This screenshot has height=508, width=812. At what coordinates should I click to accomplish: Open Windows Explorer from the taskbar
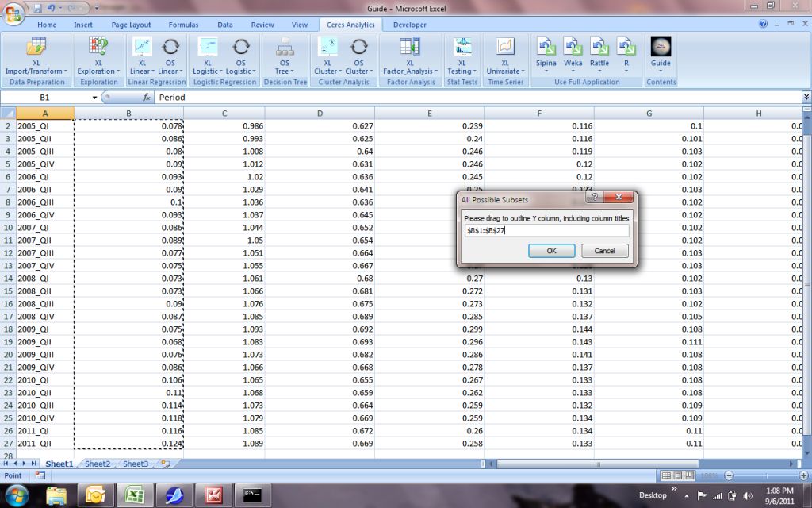point(56,496)
